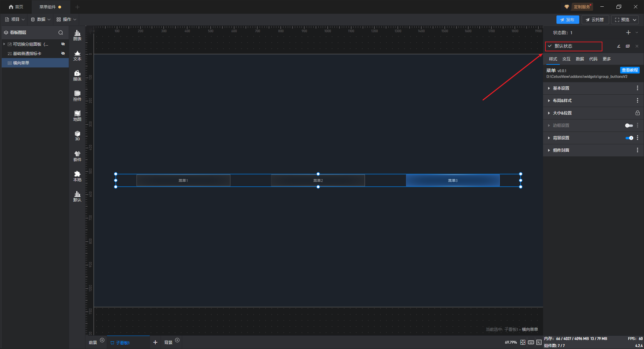Open the keyboard shortcuts icon in status bar

click(x=531, y=342)
